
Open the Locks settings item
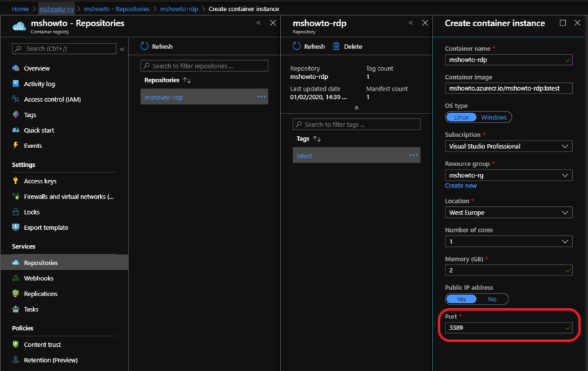pos(32,212)
